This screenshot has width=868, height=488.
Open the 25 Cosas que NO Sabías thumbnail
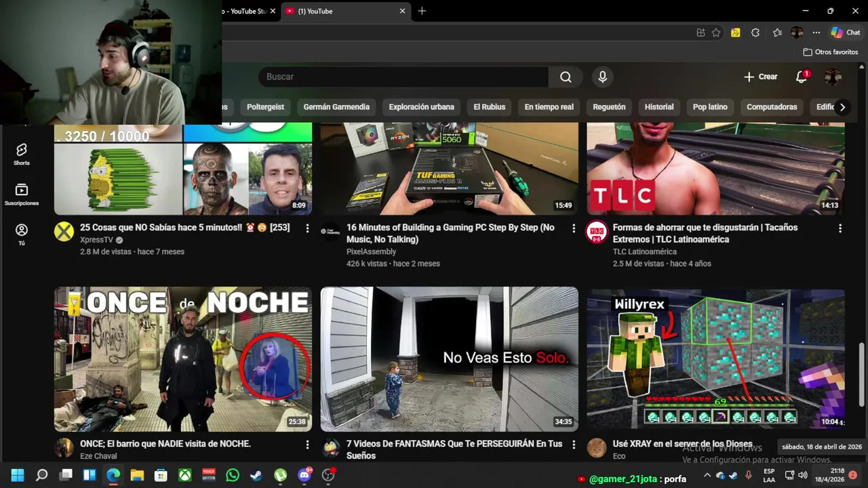coord(183,169)
